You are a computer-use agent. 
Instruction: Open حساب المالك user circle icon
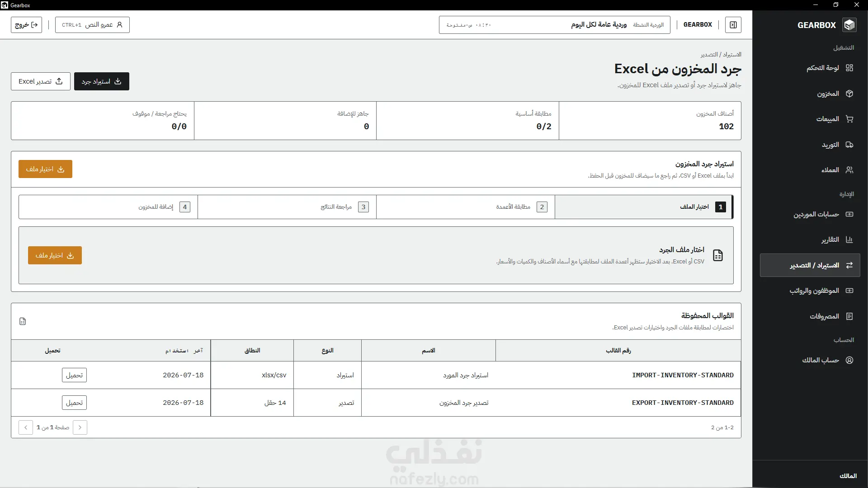coord(849,360)
